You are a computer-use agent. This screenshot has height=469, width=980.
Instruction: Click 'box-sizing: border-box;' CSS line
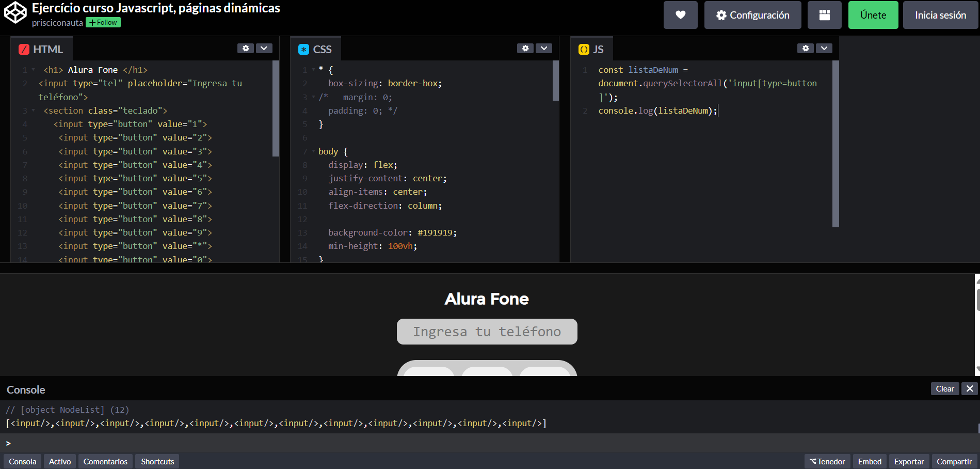point(385,83)
